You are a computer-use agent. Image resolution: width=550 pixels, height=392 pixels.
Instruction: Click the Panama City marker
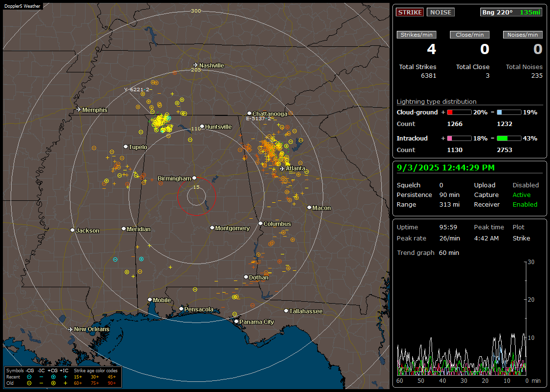click(236, 321)
